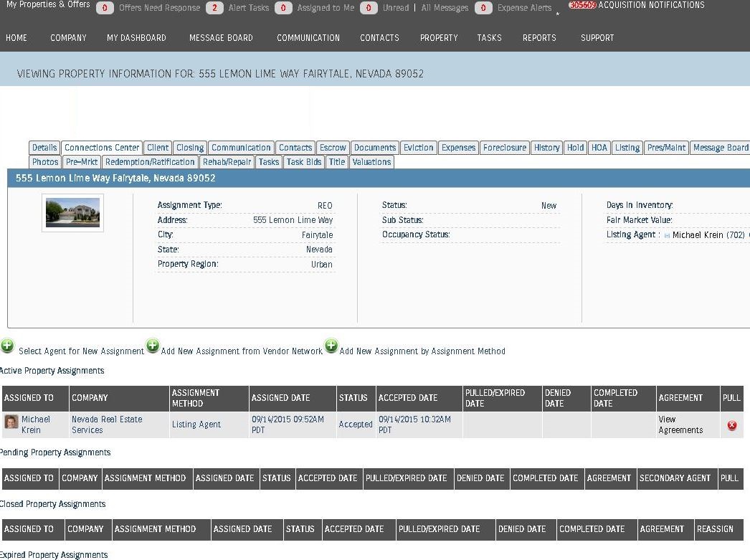Image resolution: width=750 pixels, height=560 pixels.
Task: Switch to the Foreclosure tab
Action: [x=504, y=148]
